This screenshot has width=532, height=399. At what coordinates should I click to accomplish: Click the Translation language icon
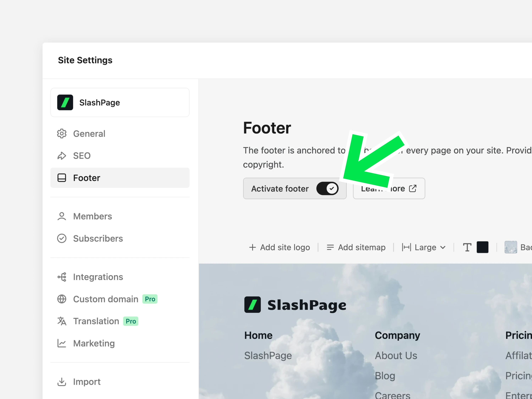(62, 321)
